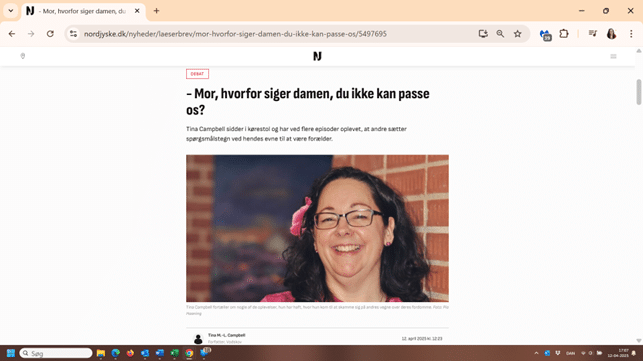This screenshot has width=643, height=361.
Task: Click the page vertical scrollbar thumb
Action: [x=638, y=92]
